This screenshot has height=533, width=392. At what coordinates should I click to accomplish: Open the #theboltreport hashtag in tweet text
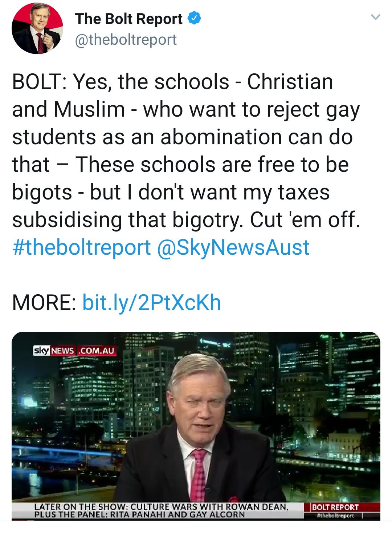tap(81, 247)
